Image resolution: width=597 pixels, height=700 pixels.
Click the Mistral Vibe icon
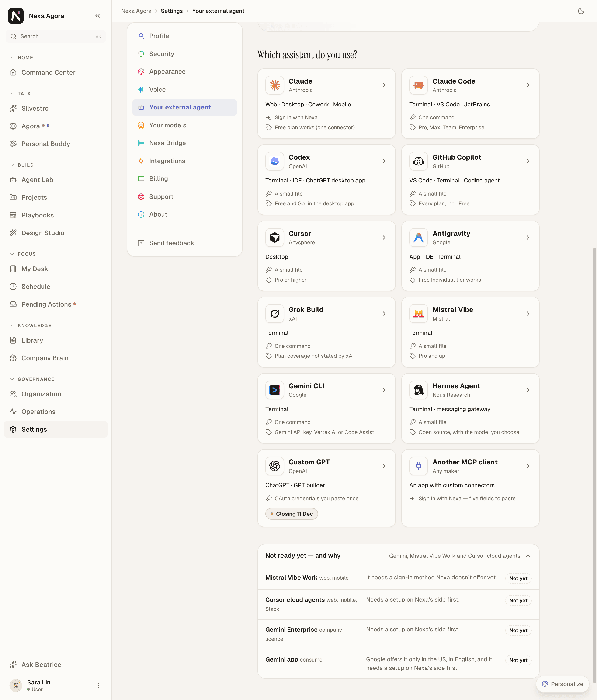tap(418, 314)
